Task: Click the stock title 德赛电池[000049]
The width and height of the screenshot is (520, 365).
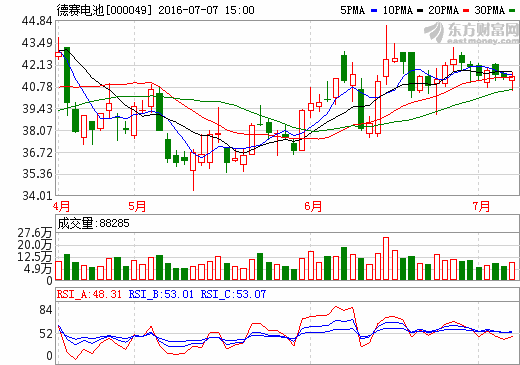Action: pyautogui.click(x=104, y=10)
